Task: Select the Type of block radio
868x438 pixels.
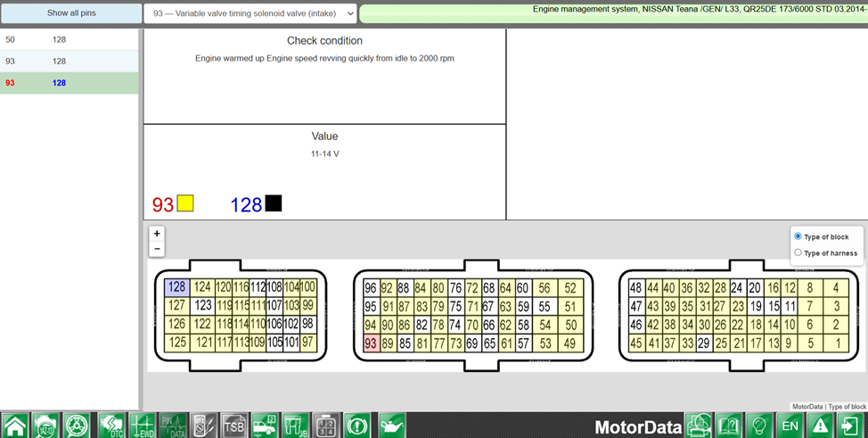Action: pyautogui.click(x=798, y=236)
